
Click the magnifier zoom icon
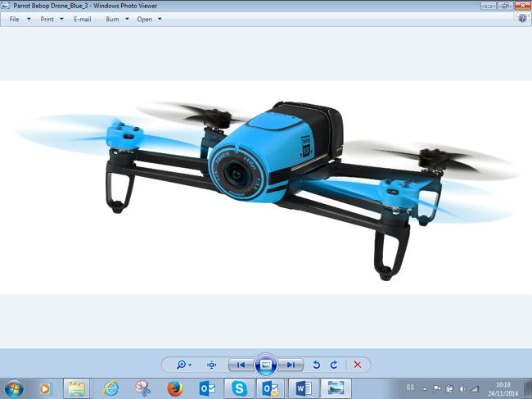pyautogui.click(x=181, y=365)
